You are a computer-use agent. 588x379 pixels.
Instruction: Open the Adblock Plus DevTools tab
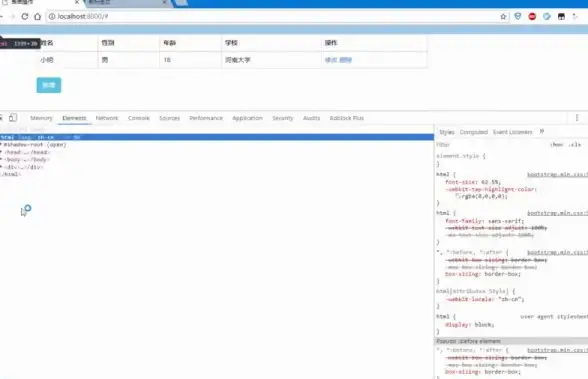point(346,118)
